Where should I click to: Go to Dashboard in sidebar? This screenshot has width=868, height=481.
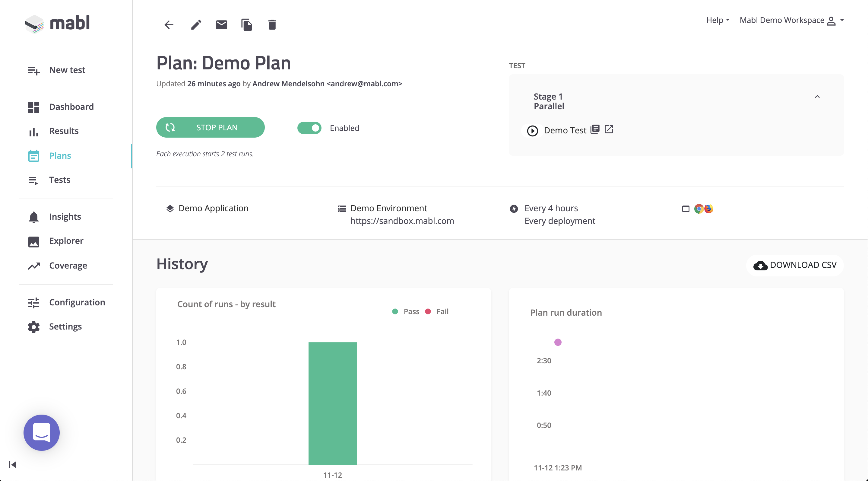(71, 107)
